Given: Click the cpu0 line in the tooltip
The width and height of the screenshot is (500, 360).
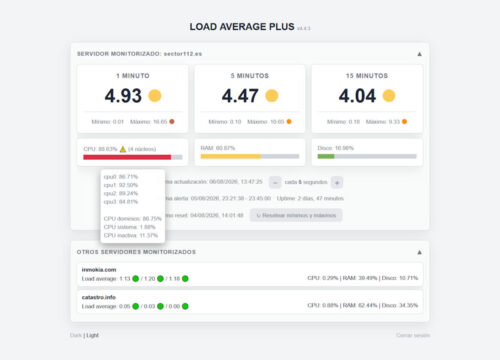Looking at the screenshot, I should tap(121, 177).
